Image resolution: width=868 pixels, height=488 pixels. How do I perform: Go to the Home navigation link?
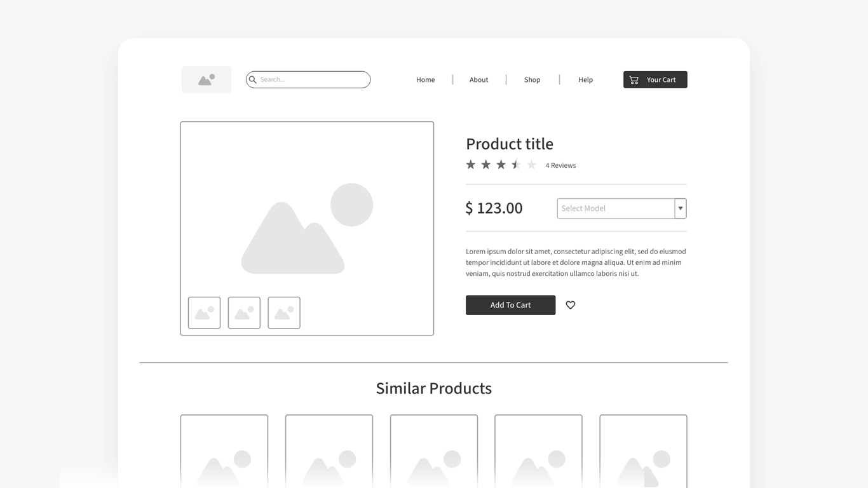click(x=425, y=79)
